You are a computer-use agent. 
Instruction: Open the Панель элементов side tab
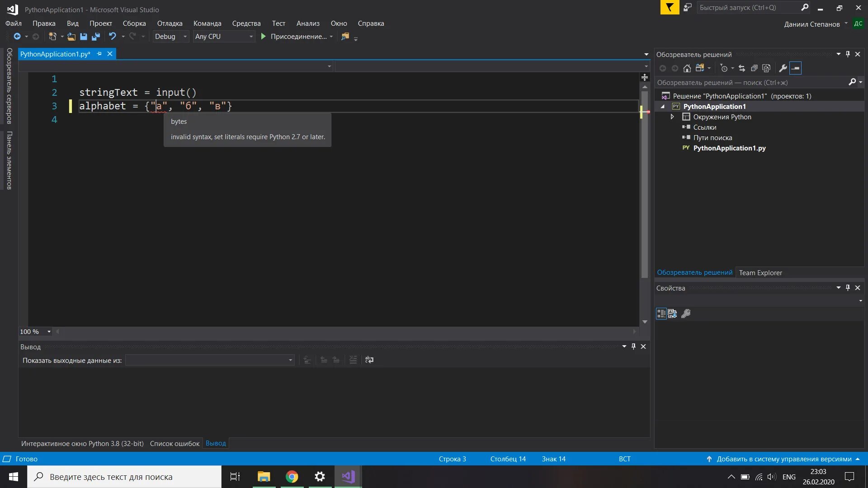[x=9, y=160]
